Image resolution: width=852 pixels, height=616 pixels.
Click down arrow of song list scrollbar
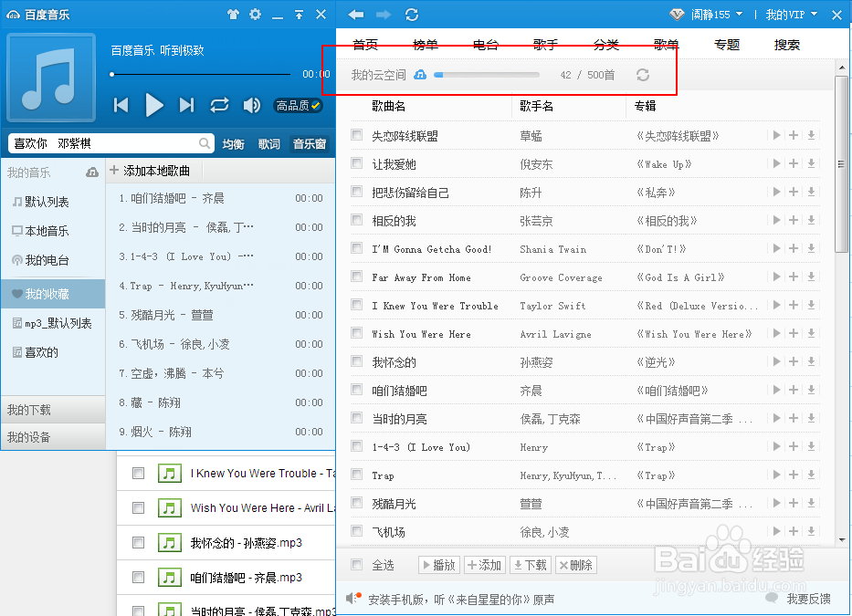[x=842, y=540]
